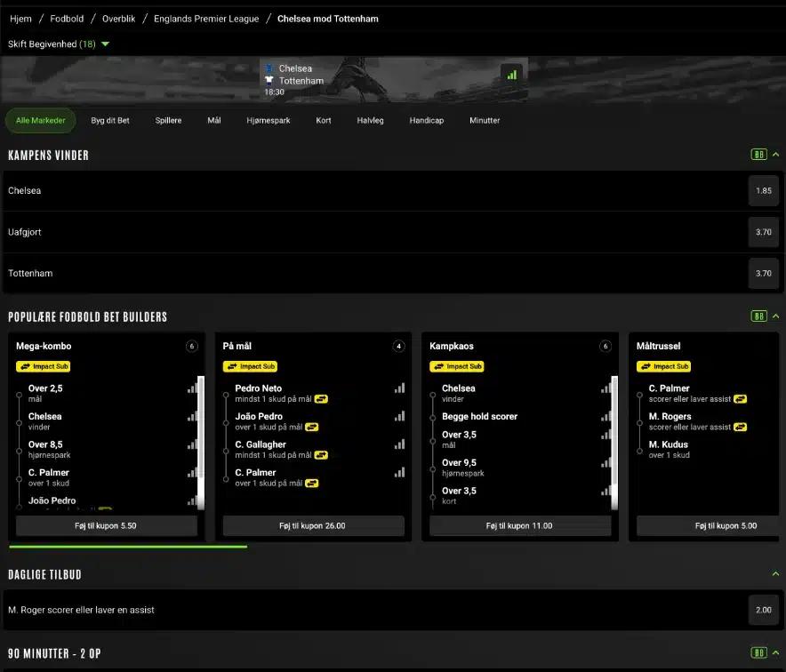Click Impact Sub badge in Måltrussel card
Screen dimensions: 786x672
tap(663, 367)
